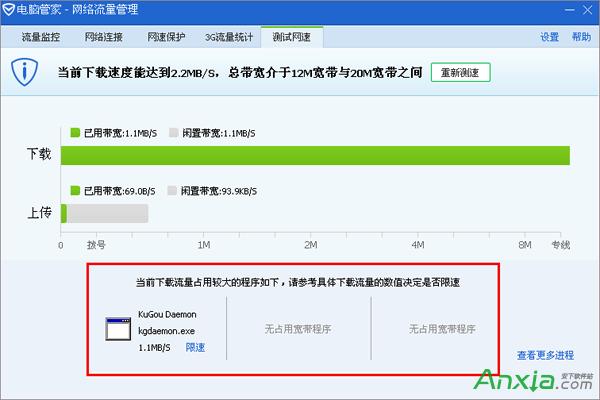600x400 pixels.
Task: Open the 查看更多进程 link
Action: point(545,355)
